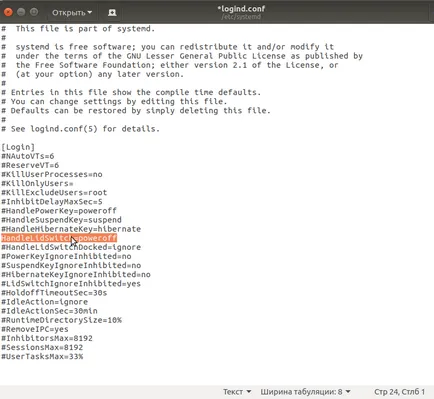This screenshot has width=434, height=399.
Task: Click the #LidSwitchIgnoreInhibited=yes line
Action: point(71,284)
